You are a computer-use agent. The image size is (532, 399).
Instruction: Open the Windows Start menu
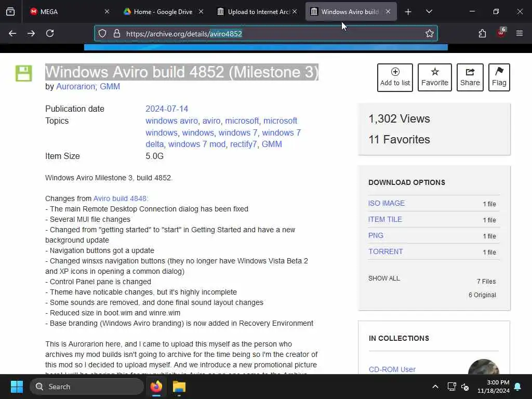coord(17,387)
